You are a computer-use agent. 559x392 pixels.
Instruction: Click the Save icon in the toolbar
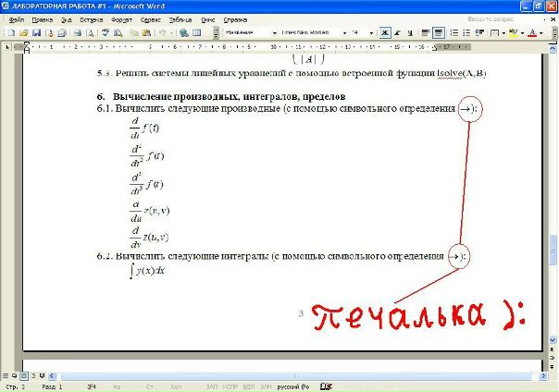click(36, 32)
